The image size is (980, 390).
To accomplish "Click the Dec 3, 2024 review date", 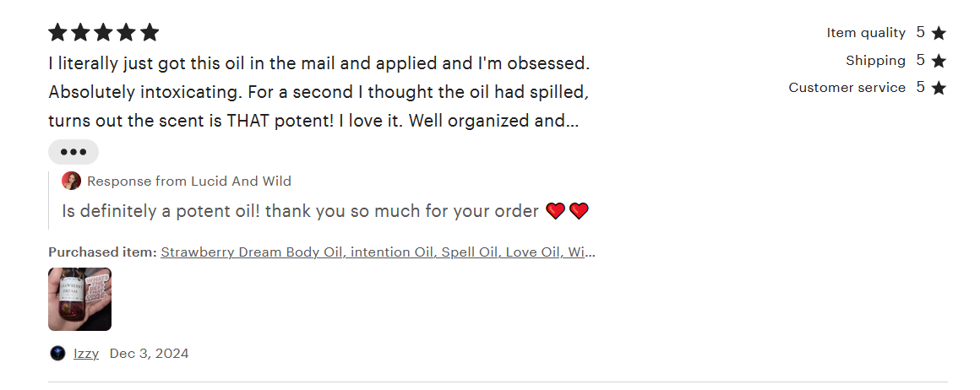I will pyautogui.click(x=149, y=353).
